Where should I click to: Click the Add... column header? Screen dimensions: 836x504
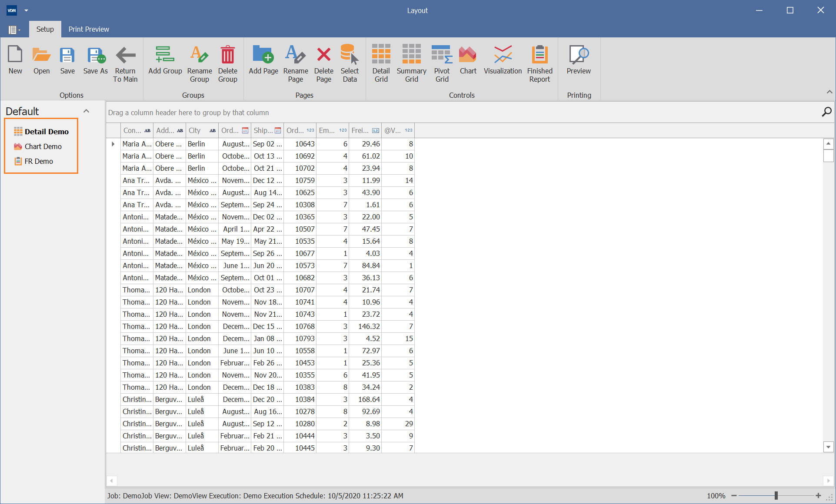pos(169,130)
